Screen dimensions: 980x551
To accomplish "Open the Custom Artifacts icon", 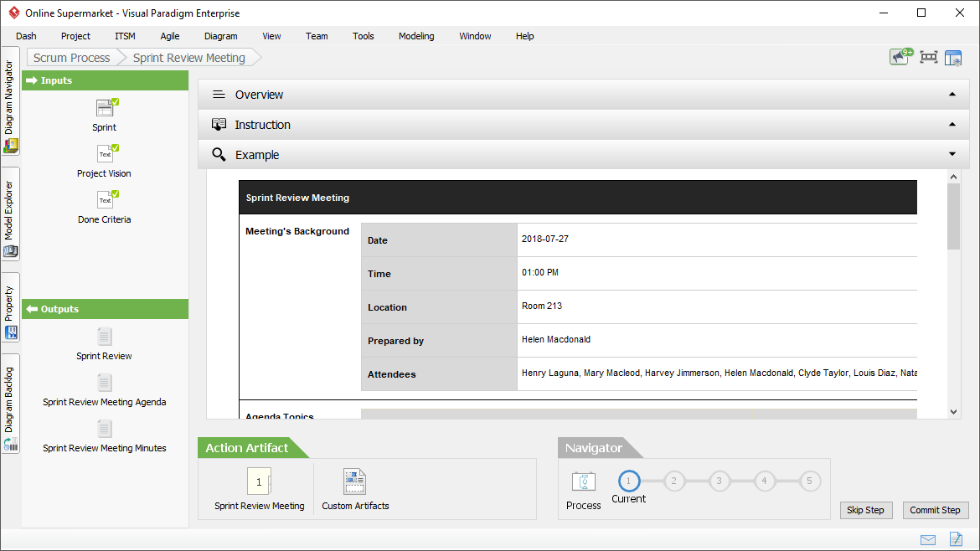I will [x=354, y=481].
